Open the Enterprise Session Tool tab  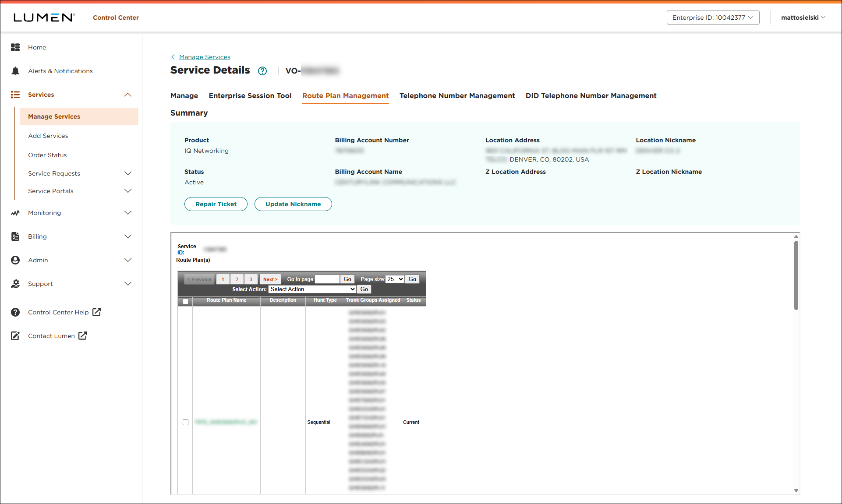[250, 95]
